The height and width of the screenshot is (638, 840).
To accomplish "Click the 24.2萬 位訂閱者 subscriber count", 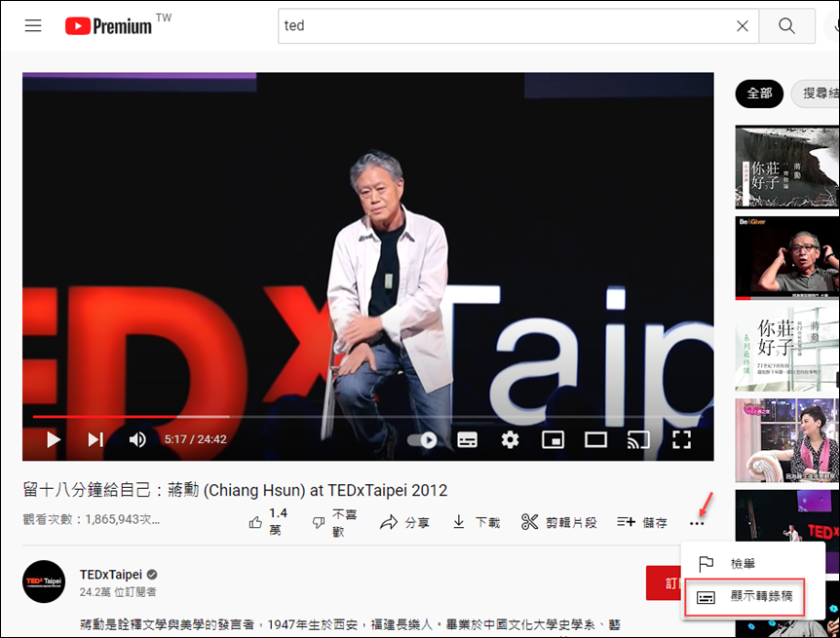I will click(118, 592).
